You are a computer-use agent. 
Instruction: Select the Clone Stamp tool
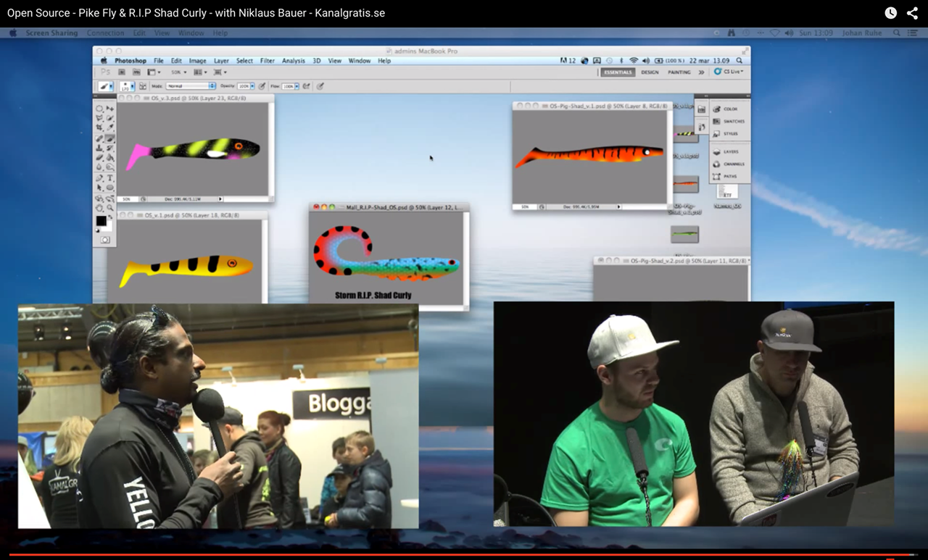tap(99, 147)
